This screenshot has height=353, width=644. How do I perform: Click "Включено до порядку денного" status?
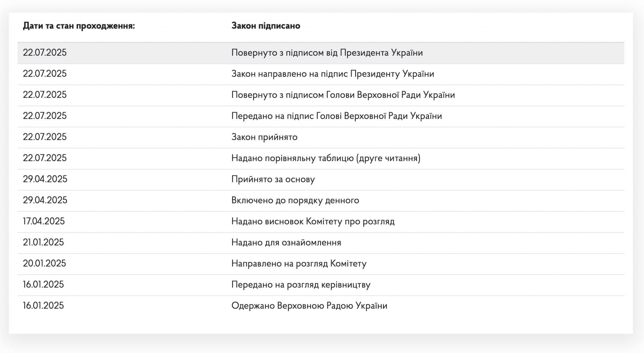(295, 200)
